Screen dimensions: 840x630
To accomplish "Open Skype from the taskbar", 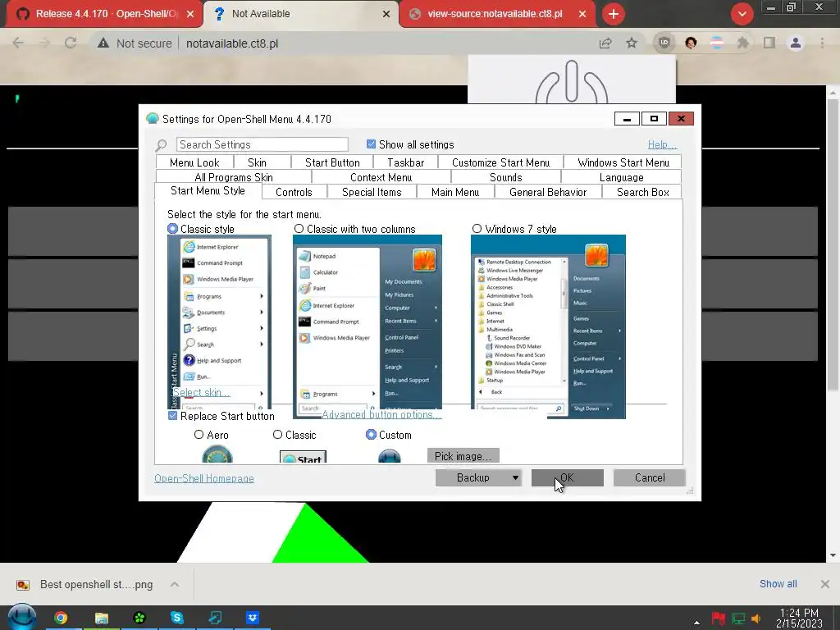I will pos(177,619).
